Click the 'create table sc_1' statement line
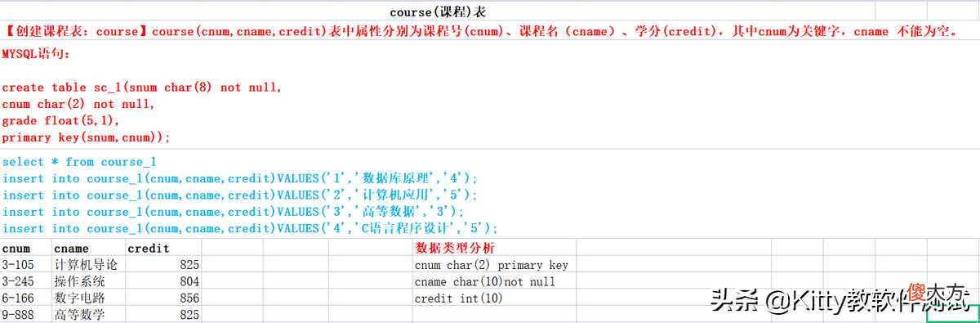 (x=142, y=87)
